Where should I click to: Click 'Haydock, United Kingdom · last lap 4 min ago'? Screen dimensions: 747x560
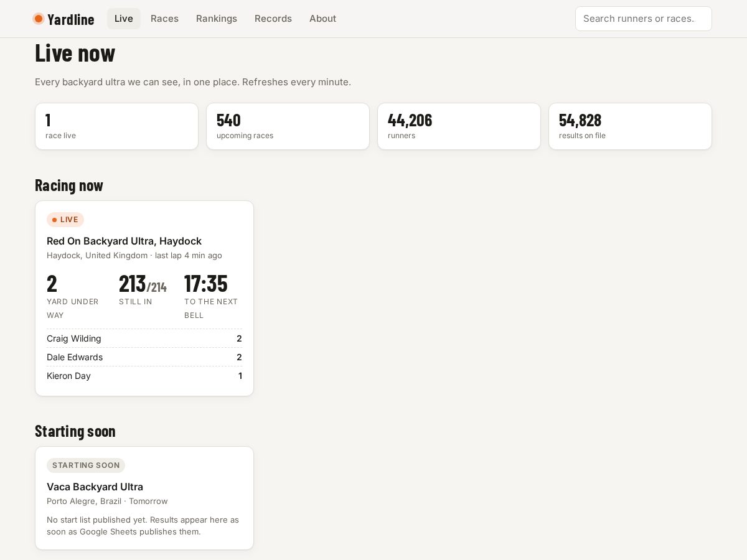click(x=134, y=255)
